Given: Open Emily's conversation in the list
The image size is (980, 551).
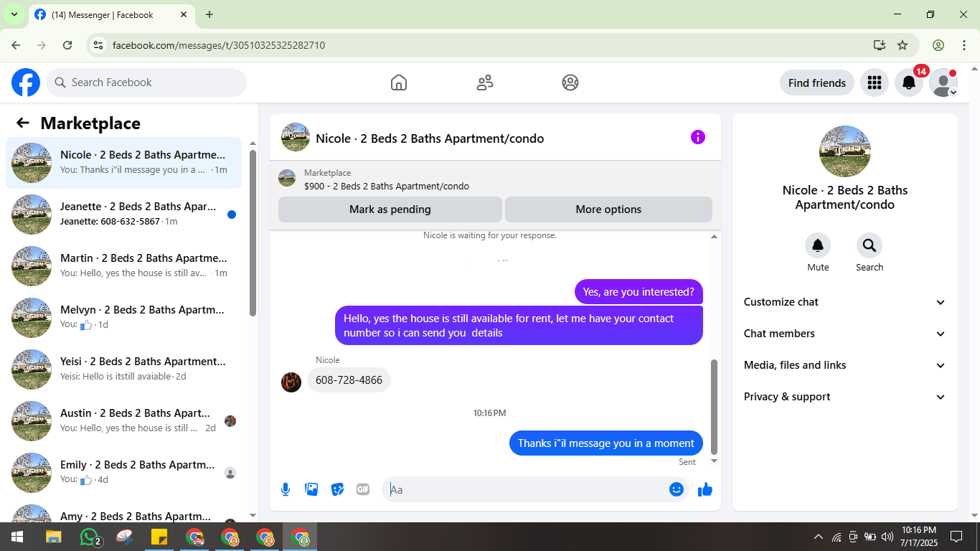Looking at the screenshot, I should coord(123,473).
